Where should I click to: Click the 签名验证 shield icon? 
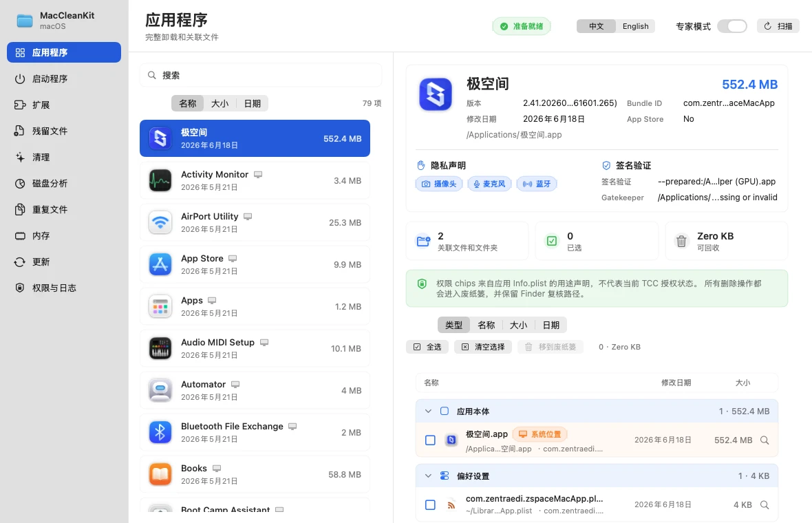click(x=606, y=165)
